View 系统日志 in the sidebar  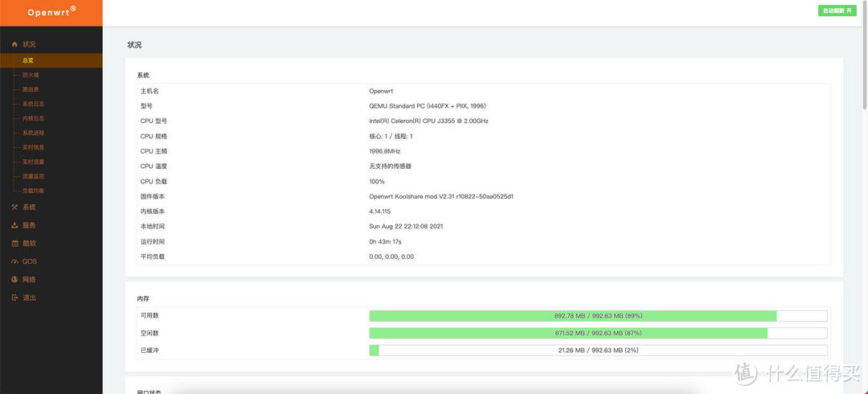[33, 104]
